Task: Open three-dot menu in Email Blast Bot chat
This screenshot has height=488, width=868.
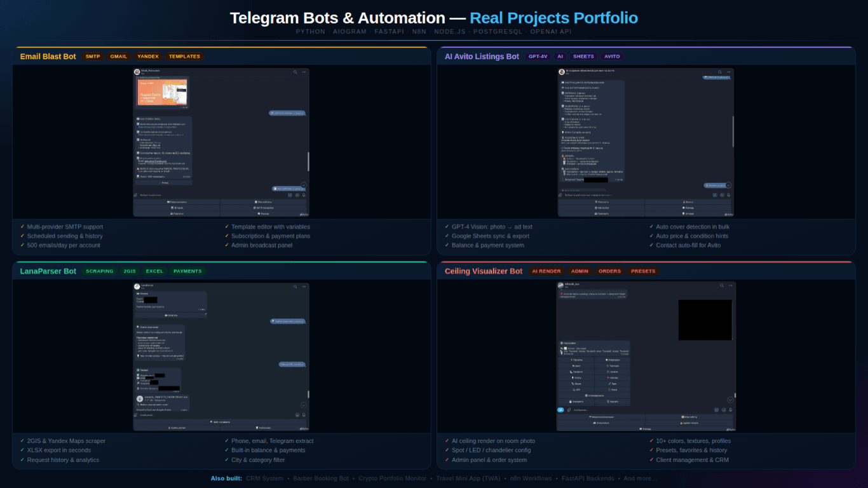Action: point(304,72)
